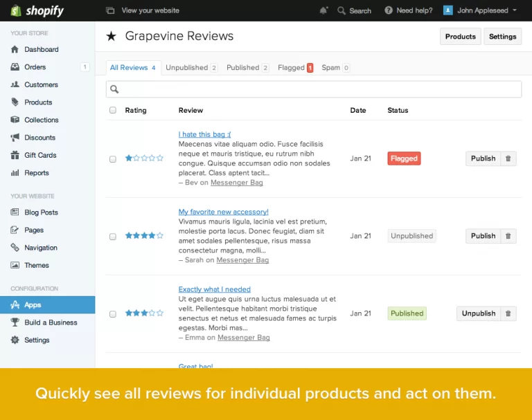This screenshot has height=420, width=532.
Task: Open Gift Cards using its icon
Action: point(15,155)
